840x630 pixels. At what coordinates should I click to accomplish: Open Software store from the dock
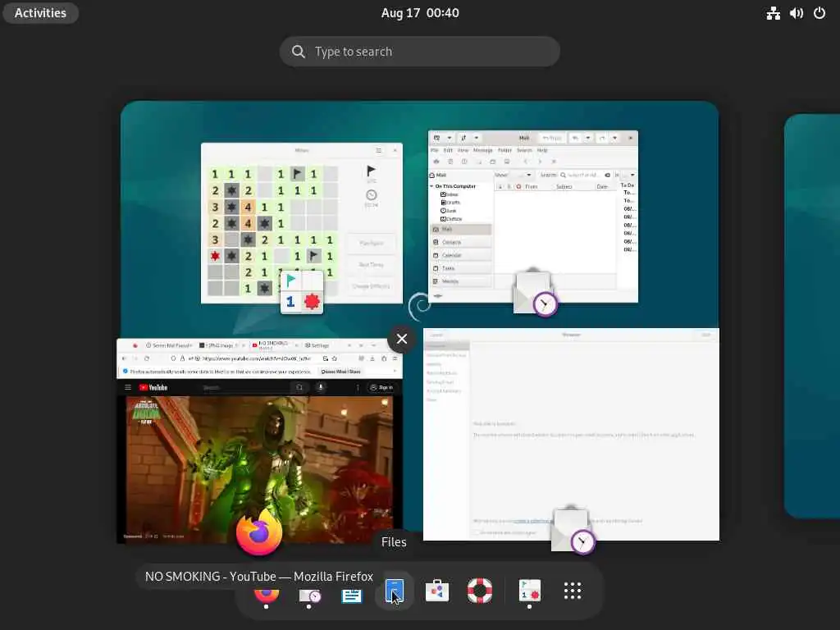(x=437, y=591)
